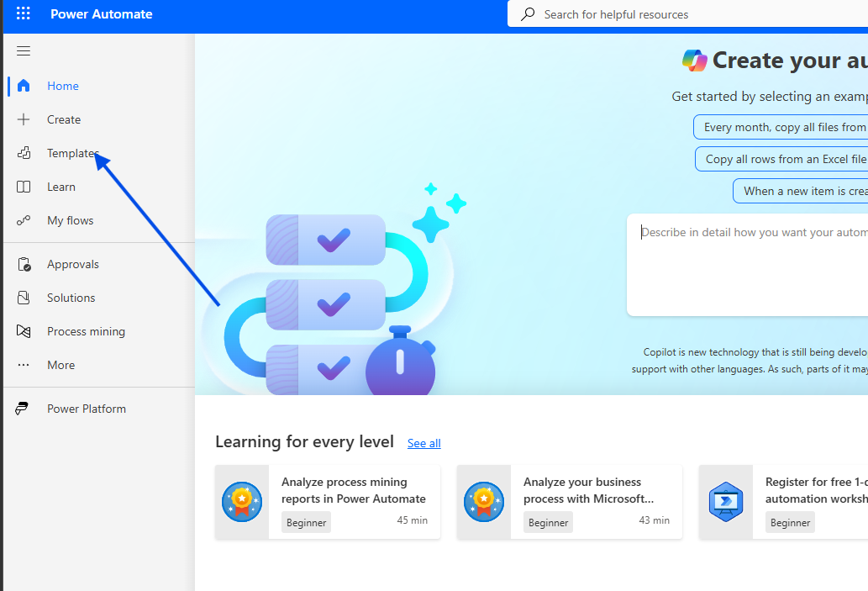Expand the More menu in sidebar
This screenshot has height=591, width=868.
pos(60,365)
